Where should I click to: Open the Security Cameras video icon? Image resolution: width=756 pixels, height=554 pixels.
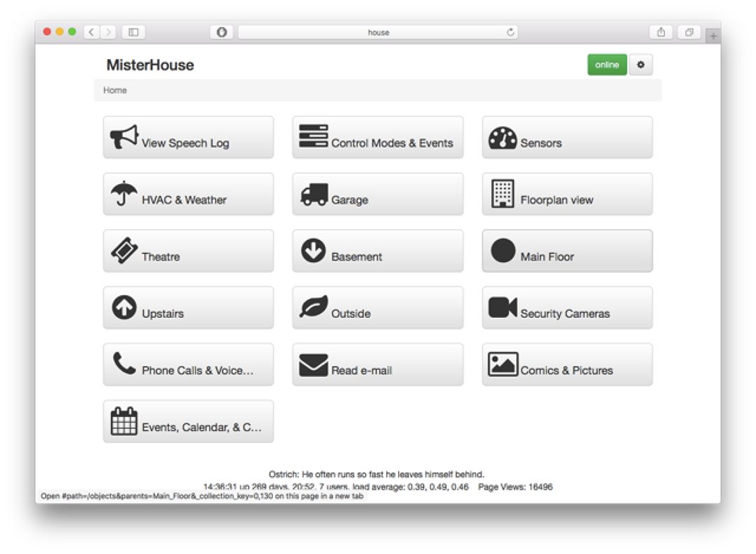click(x=502, y=307)
